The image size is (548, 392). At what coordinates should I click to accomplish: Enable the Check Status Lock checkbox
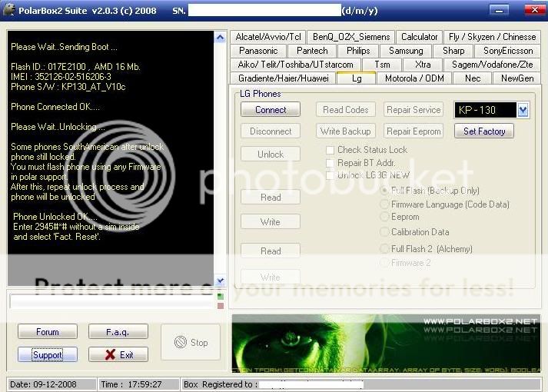(x=330, y=150)
